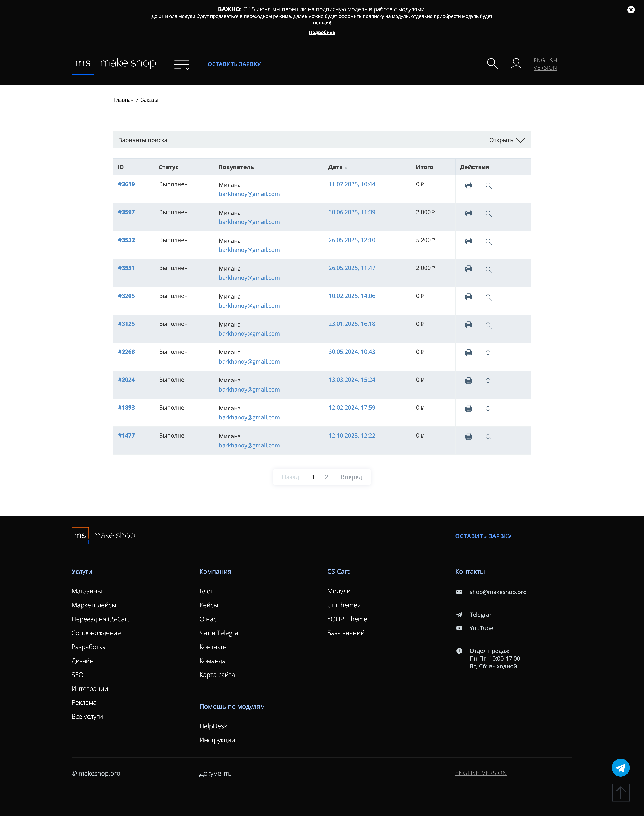
Task: Open the YouTube link in footer contacts
Action: point(481,628)
